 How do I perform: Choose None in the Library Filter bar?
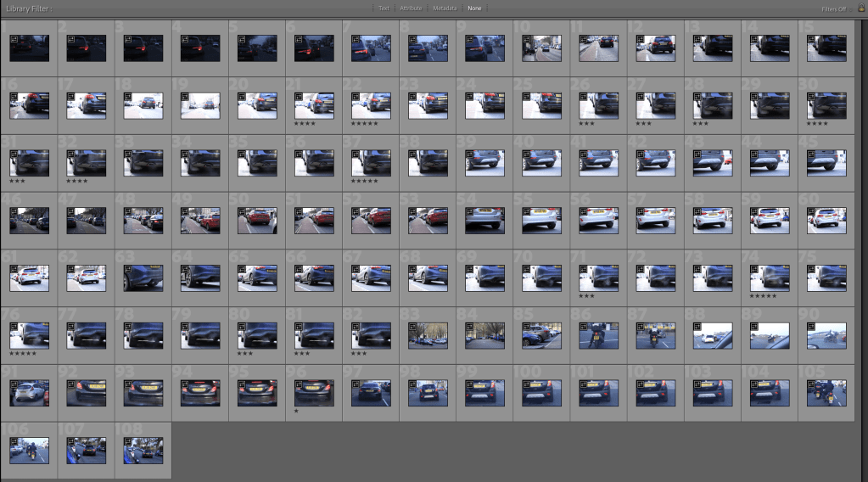pyautogui.click(x=474, y=8)
